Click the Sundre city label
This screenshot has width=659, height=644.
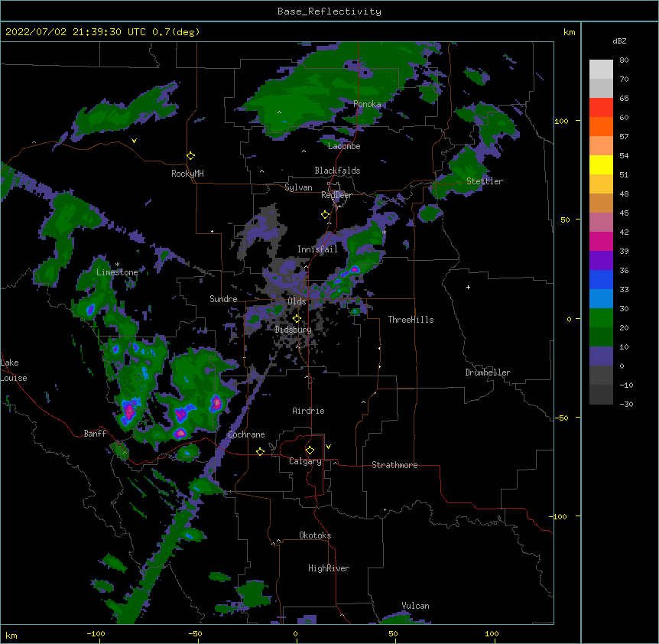[223, 299]
